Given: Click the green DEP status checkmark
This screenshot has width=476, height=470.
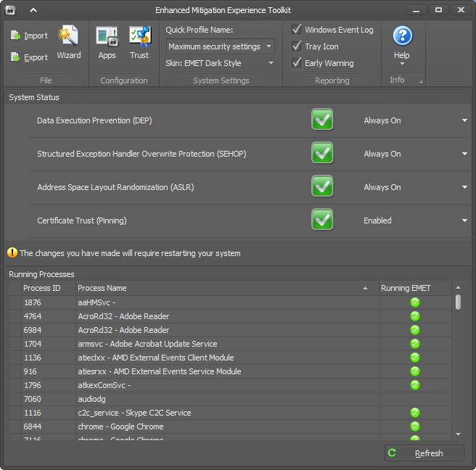Looking at the screenshot, I should tap(322, 120).
